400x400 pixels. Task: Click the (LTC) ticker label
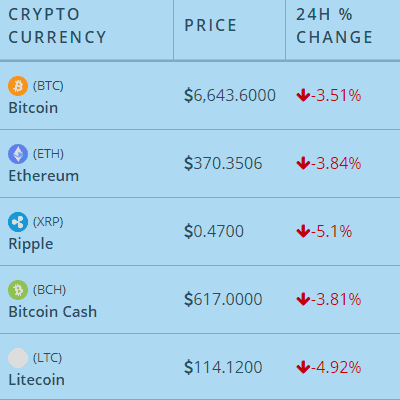47,358
